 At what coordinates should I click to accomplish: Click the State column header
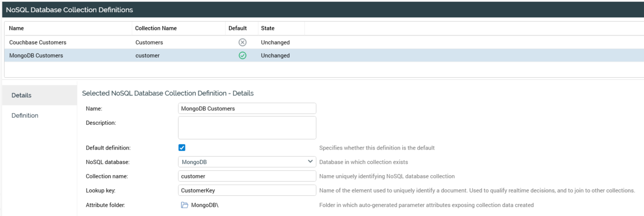click(267, 29)
